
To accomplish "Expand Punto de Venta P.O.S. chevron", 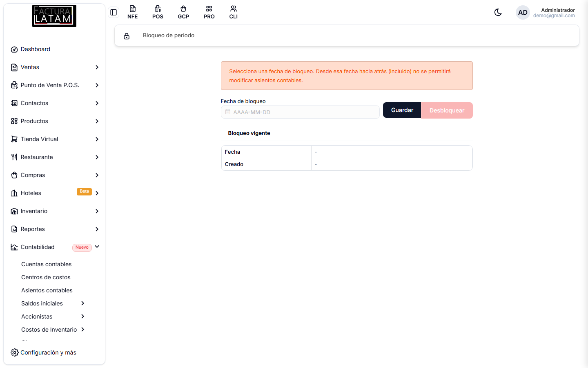I will tap(97, 85).
